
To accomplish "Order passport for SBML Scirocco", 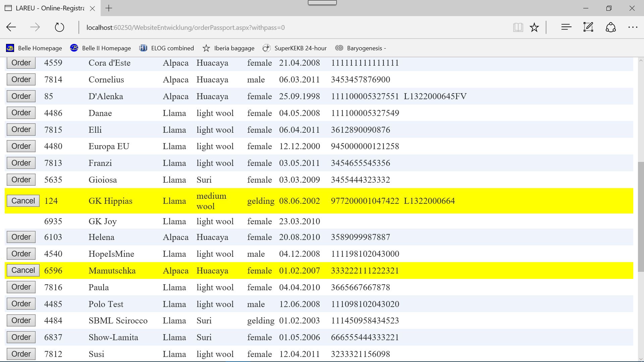I will click(21, 320).
